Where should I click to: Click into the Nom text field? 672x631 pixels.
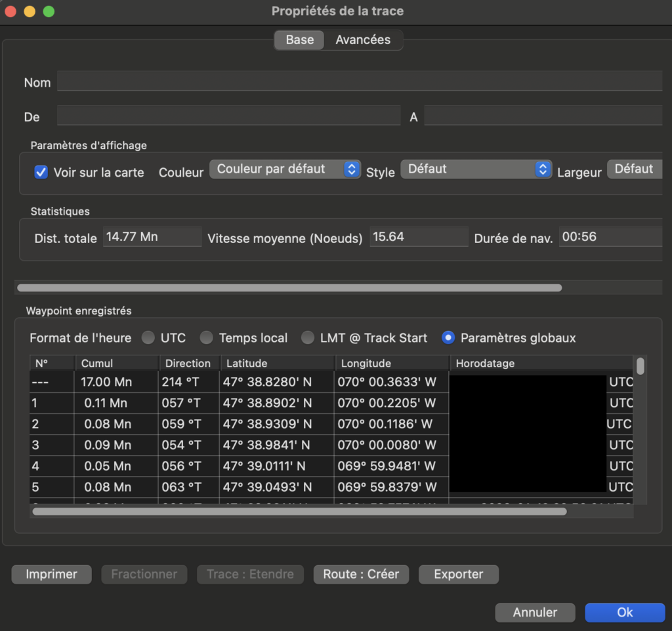(359, 81)
